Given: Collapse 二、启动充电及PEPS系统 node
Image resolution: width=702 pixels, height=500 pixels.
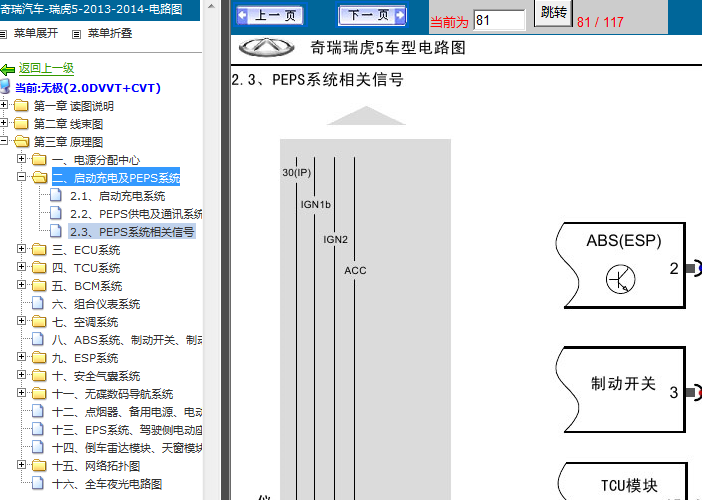Looking at the screenshot, I should pyautogui.click(x=21, y=176).
